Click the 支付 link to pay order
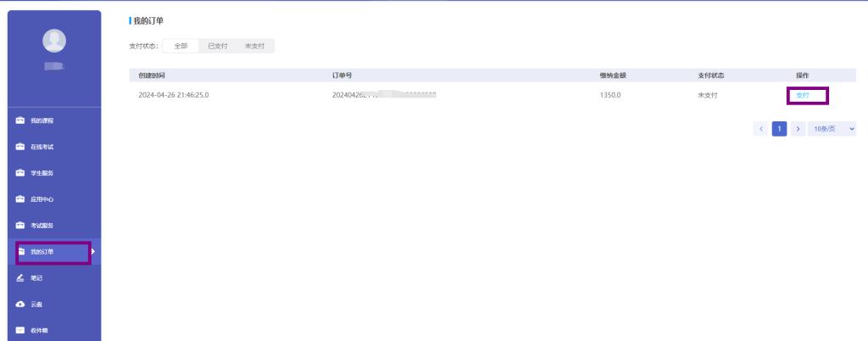 click(803, 95)
